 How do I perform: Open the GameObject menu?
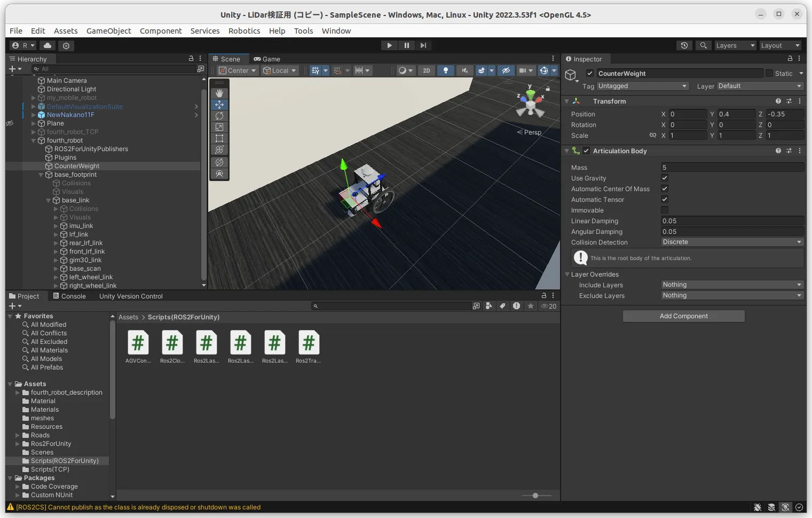(x=108, y=31)
